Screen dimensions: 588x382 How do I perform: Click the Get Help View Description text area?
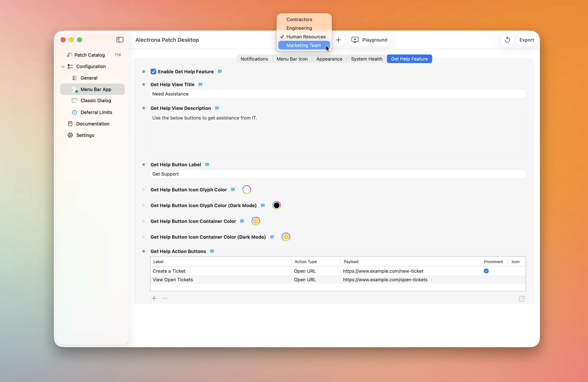(338, 134)
